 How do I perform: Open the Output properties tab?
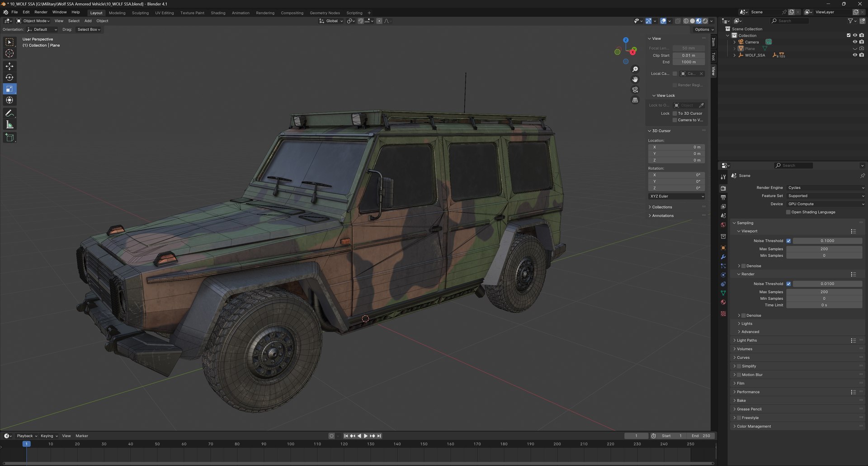point(723,197)
